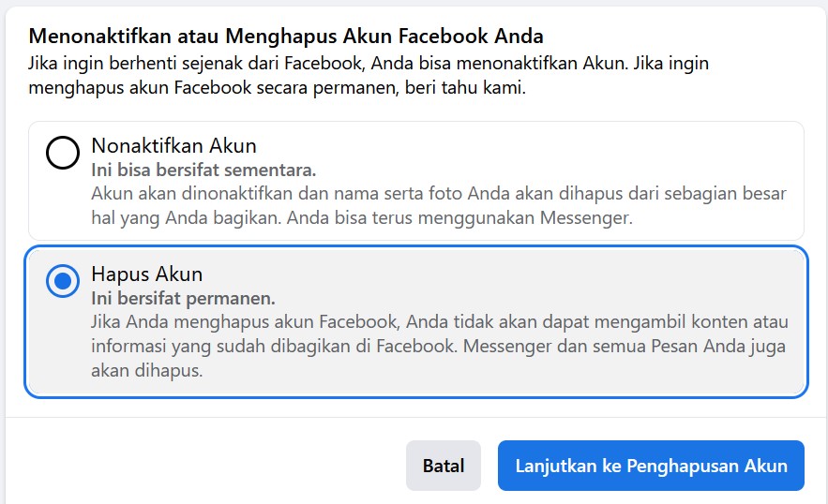Click the Batal button
Screen dimensions: 828x504
point(444,466)
